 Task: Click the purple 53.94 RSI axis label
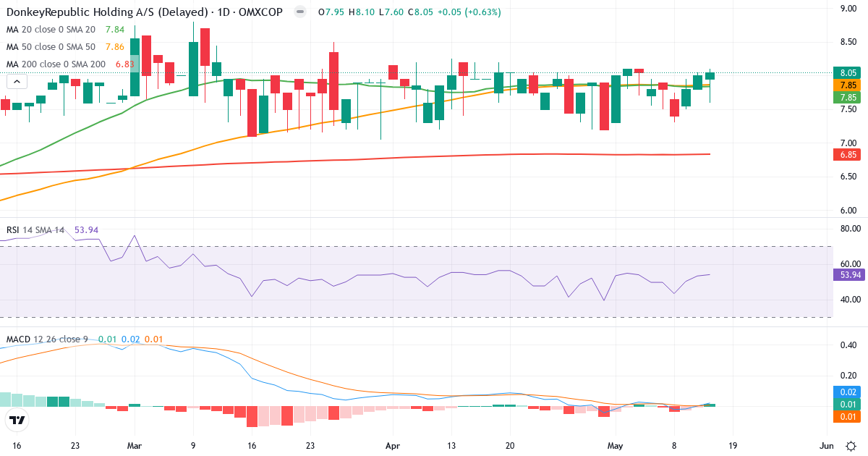848,275
